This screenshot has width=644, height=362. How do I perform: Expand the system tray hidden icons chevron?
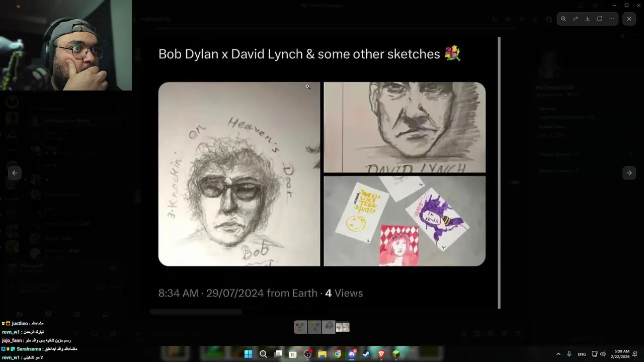pyautogui.click(x=558, y=354)
